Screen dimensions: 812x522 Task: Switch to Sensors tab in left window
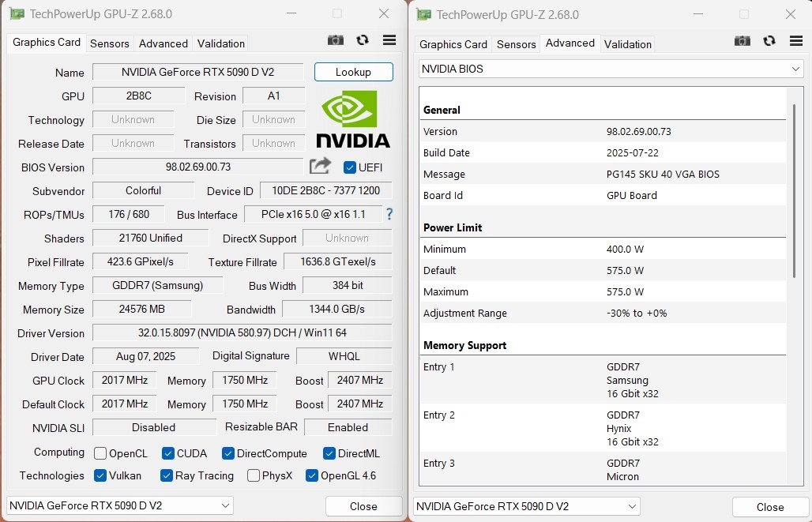(x=110, y=44)
